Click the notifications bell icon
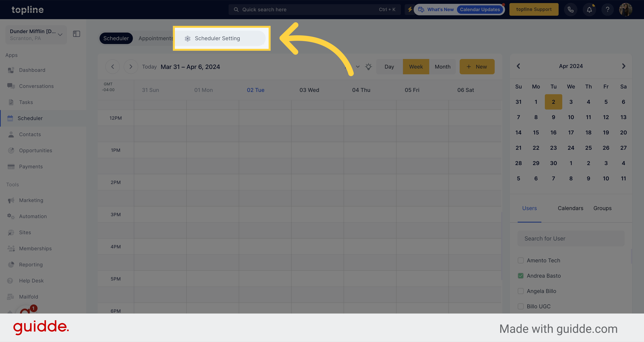 (x=589, y=9)
